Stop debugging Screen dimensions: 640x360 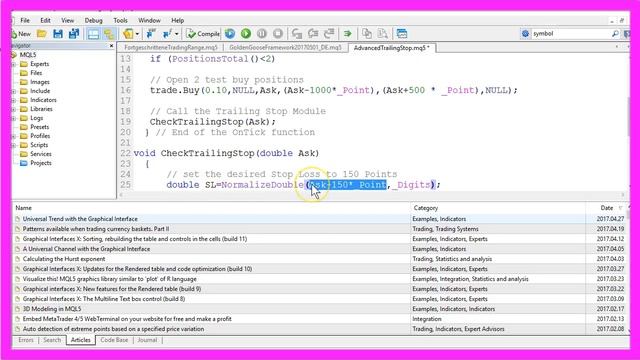pyautogui.click(x=278, y=34)
